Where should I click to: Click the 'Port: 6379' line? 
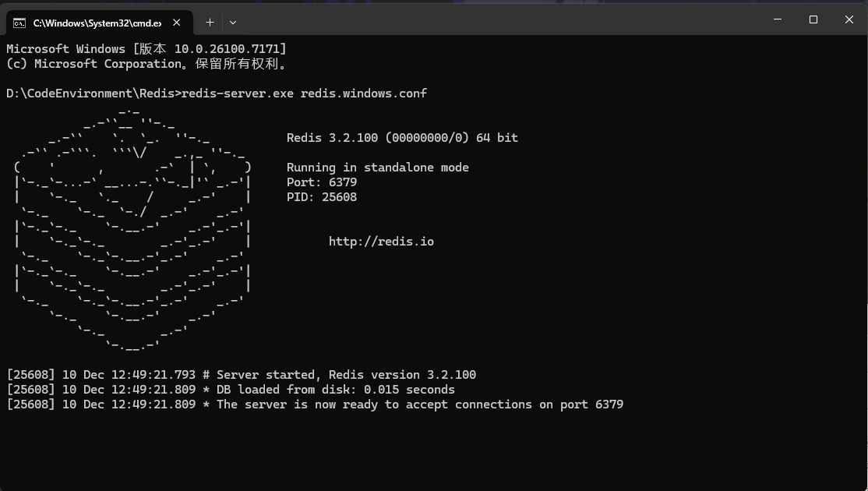(322, 182)
